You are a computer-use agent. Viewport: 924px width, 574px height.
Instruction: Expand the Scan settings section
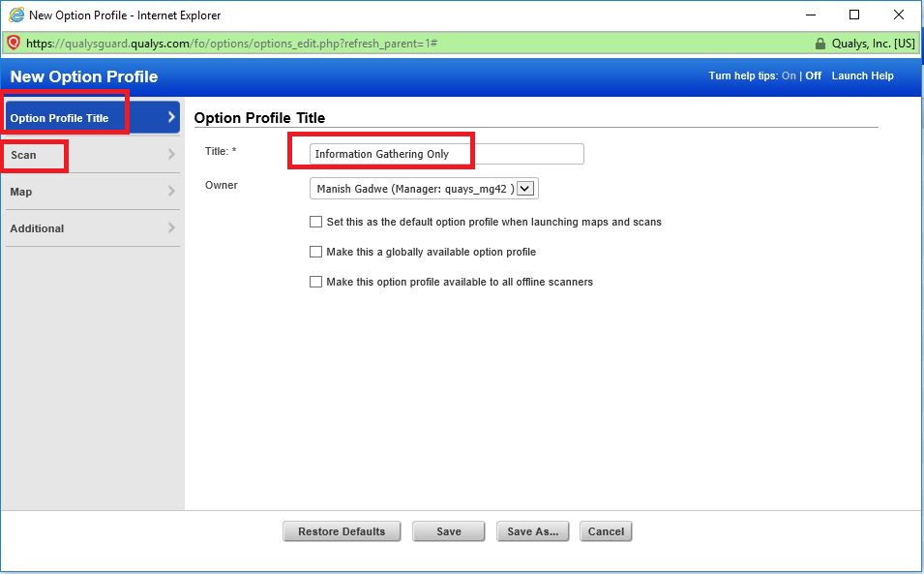pos(58,155)
